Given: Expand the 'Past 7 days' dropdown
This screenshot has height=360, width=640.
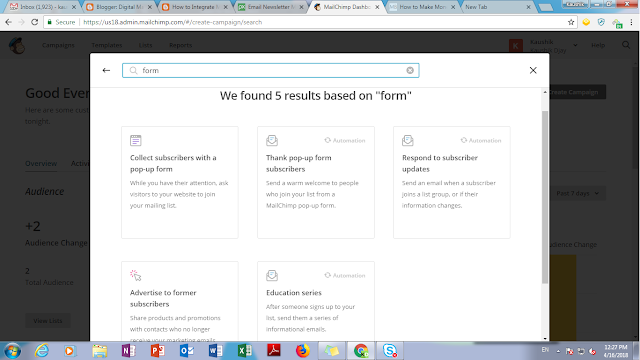Looking at the screenshot, I should (x=578, y=193).
